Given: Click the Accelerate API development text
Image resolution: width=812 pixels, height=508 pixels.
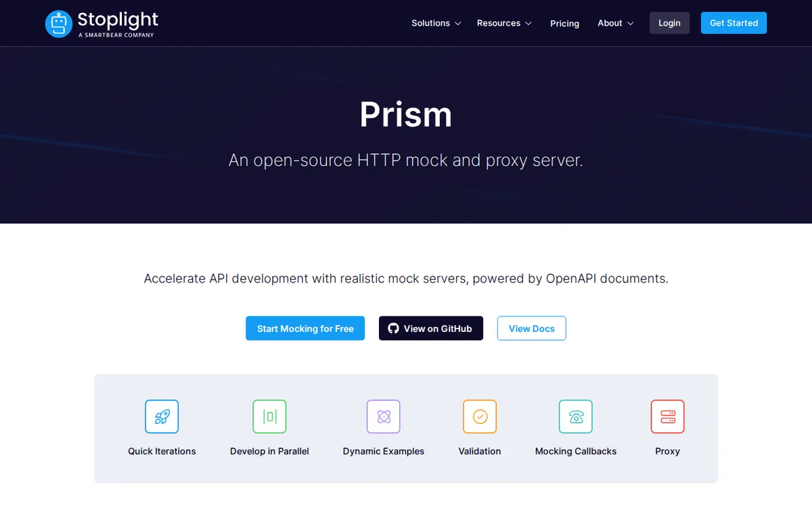Looking at the screenshot, I should click(406, 278).
